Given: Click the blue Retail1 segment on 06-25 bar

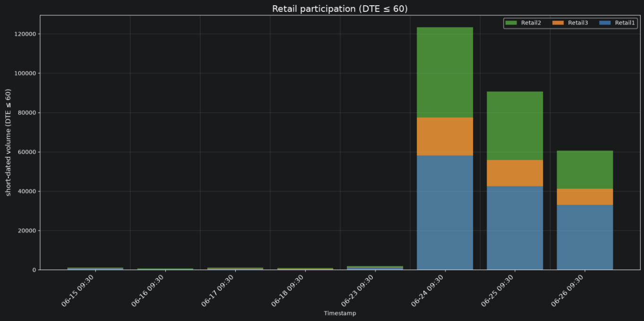Looking at the screenshot, I should [x=515, y=228].
